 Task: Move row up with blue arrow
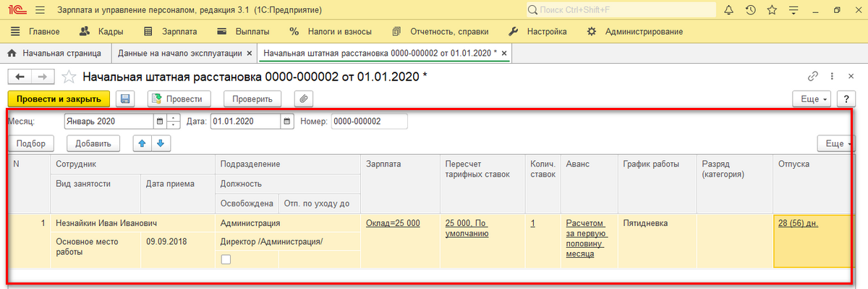pos(143,143)
